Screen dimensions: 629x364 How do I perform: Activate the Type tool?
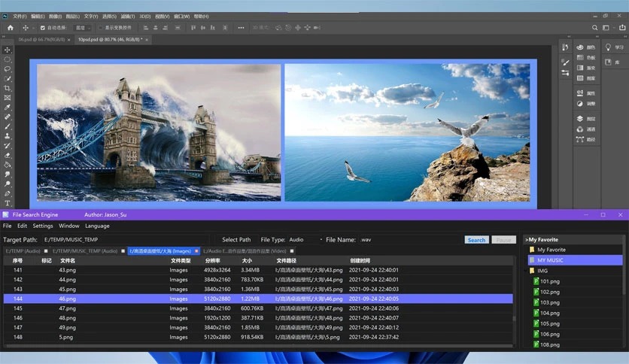point(8,203)
